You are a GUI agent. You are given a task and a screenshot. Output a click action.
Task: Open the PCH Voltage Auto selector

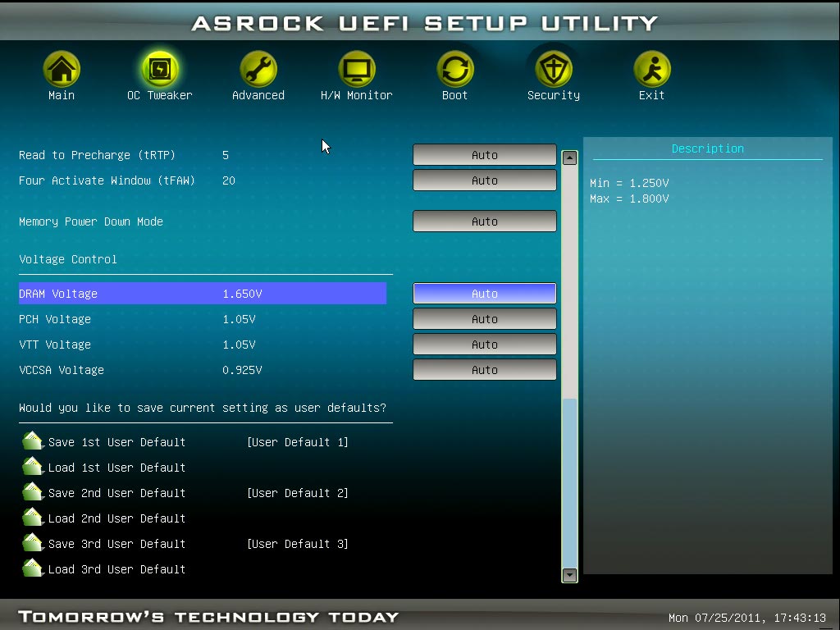(x=484, y=319)
